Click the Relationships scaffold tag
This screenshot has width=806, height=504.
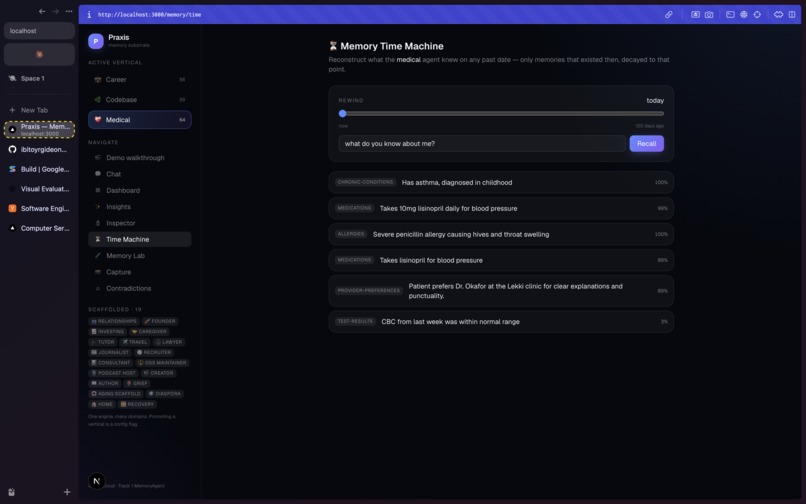(x=114, y=321)
